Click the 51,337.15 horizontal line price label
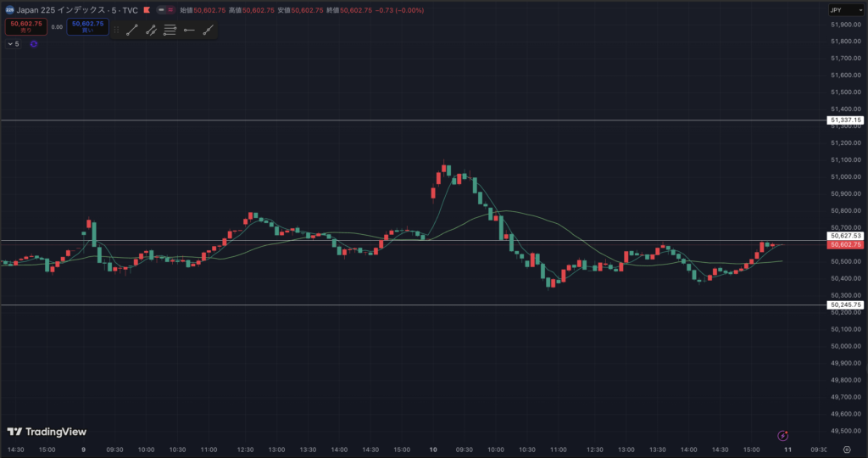The image size is (868, 458). click(845, 120)
